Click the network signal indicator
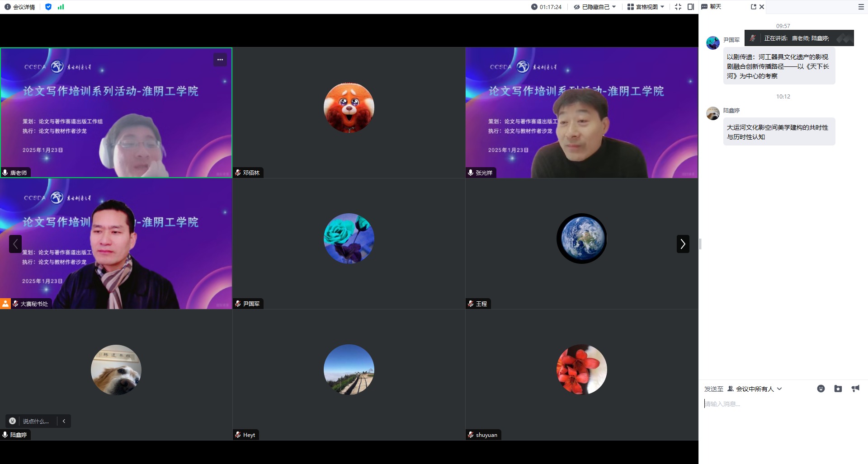The image size is (868, 464). [61, 7]
